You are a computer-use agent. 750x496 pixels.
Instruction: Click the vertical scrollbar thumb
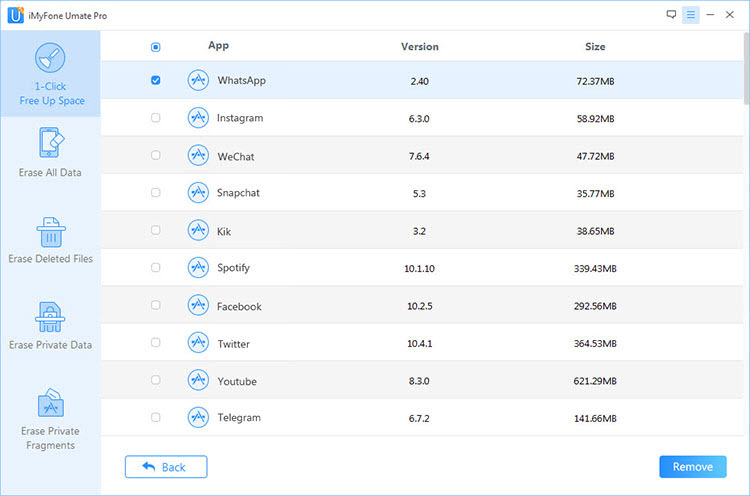(x=747, y=68)
